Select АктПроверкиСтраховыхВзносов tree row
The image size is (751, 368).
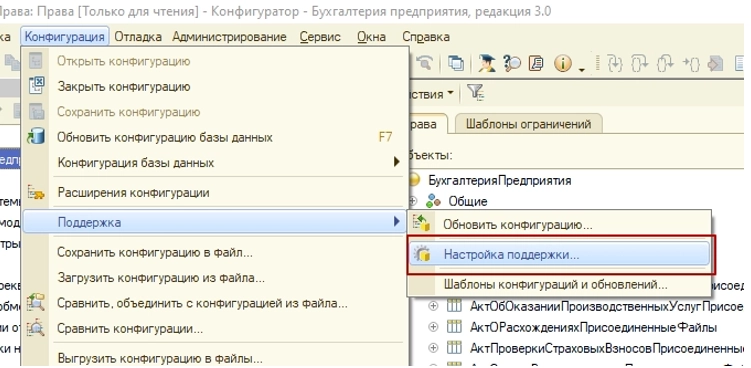point(607,348)
